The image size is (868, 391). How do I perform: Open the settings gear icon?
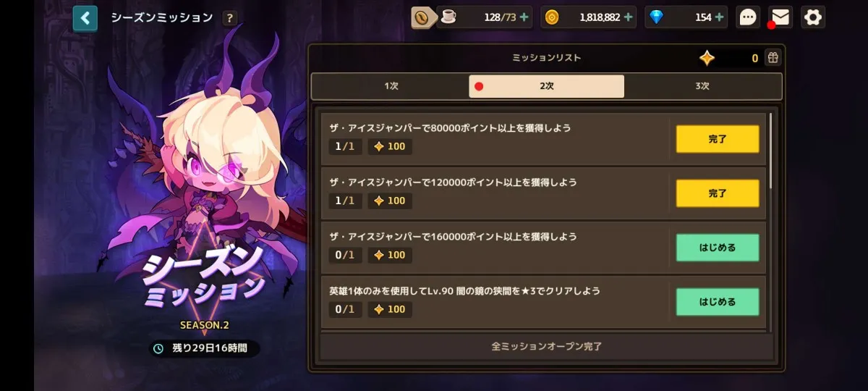point(813,17)
